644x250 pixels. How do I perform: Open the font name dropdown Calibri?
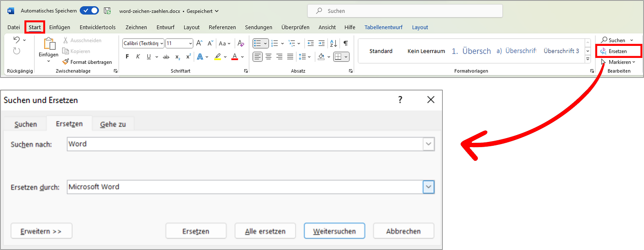(x=161, y=43)
